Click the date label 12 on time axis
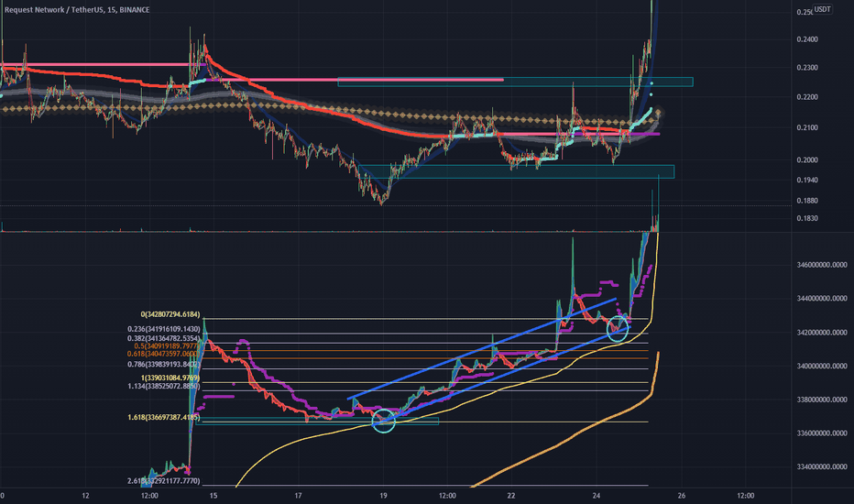Viewport: 854px width, 504px height. pyautogui.click(x=85, y=496)
